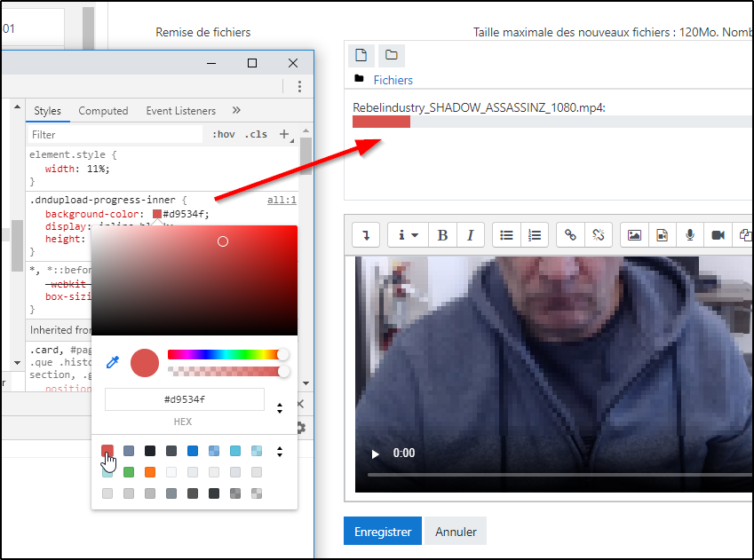This screenshot has height=560, width=754.
Task: Toggle italic formatting in the editor
Action: coord(470,235)
